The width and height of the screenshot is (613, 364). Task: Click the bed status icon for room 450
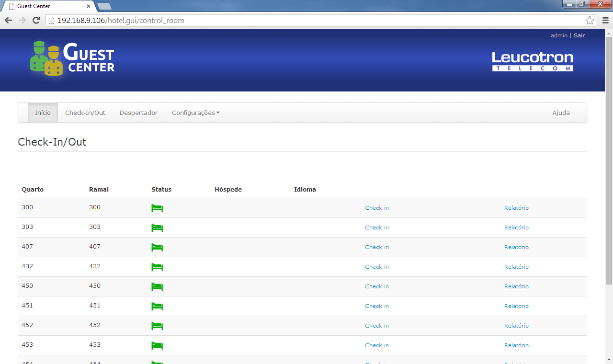coord(157,286)
